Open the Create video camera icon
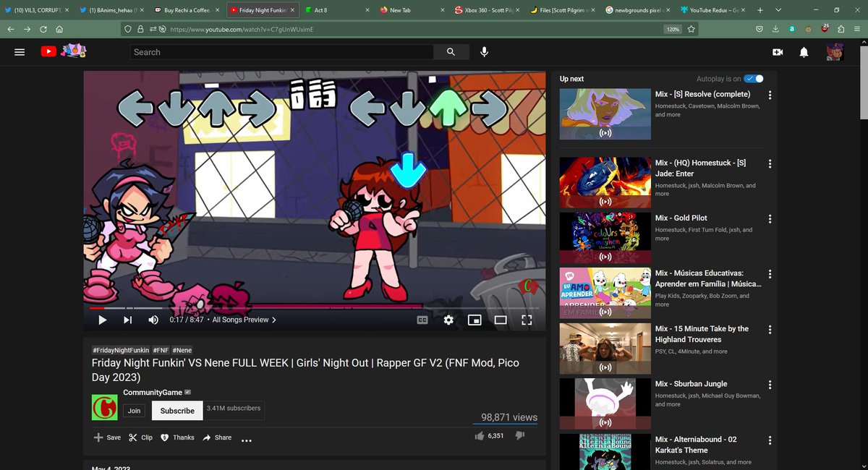This screenshot has height=470, width=868. [x=778, y=52]
